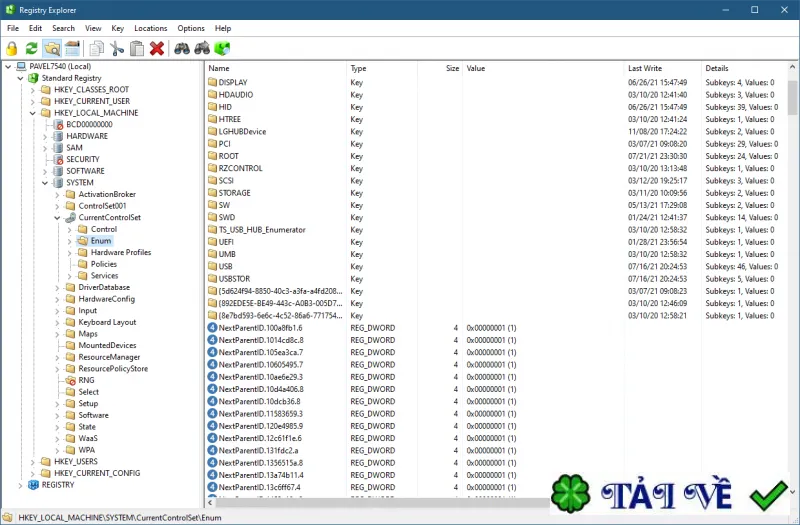Click the DISPLAY key folder icon
The height and width of the screenshot is (525, 800).
coord(213,82)
